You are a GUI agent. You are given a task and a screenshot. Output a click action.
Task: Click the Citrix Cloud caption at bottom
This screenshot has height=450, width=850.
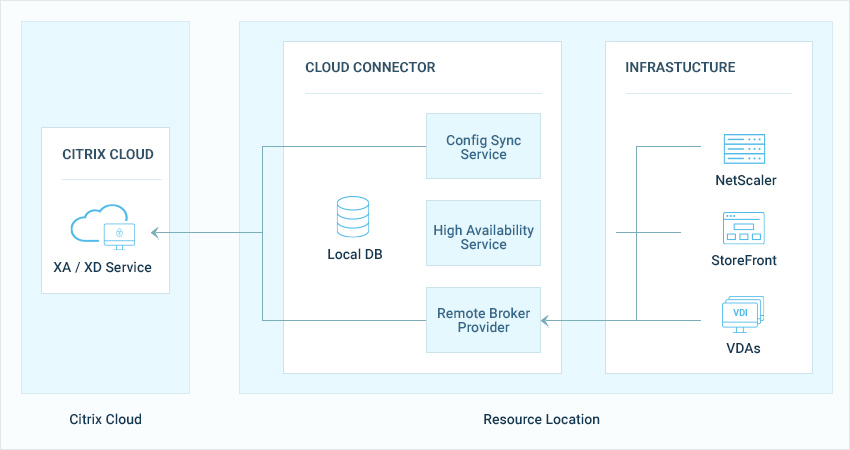(x=106, y=419)
